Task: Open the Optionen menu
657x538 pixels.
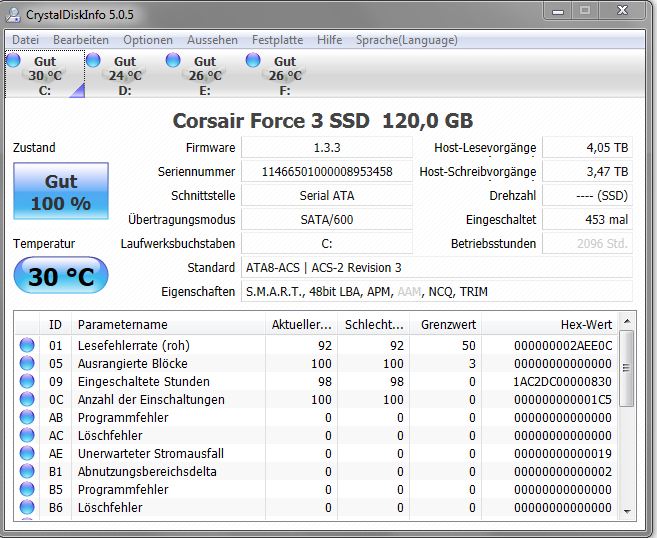Action: point(148,40)
